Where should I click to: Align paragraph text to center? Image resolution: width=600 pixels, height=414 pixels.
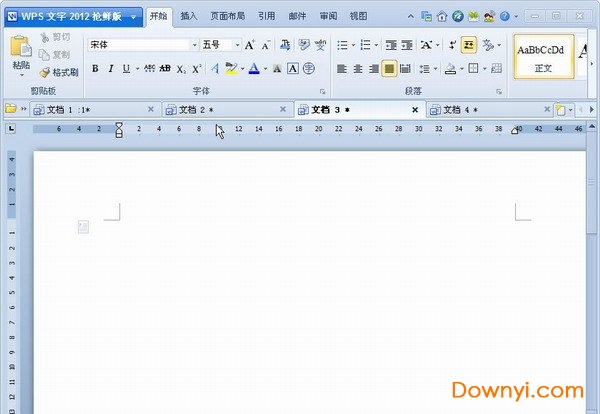357,68
